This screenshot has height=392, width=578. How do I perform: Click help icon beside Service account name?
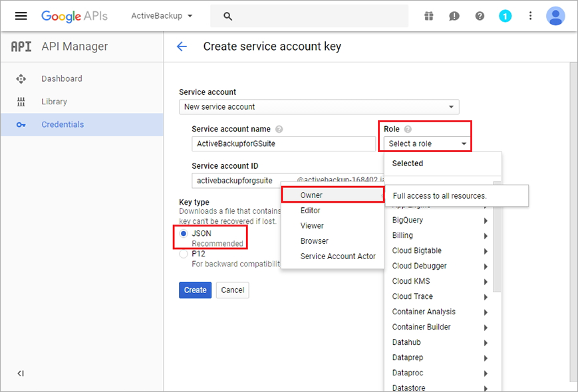click(x=279, y=129)
